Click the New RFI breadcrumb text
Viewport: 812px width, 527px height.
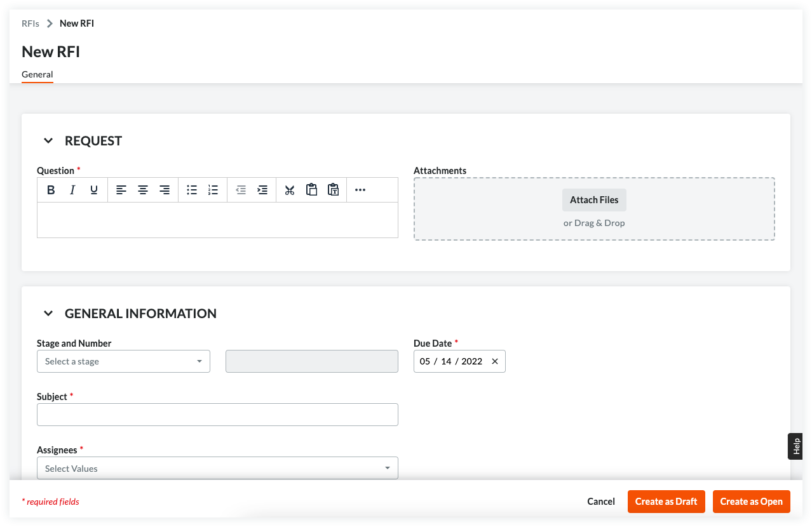click(77, 23)
